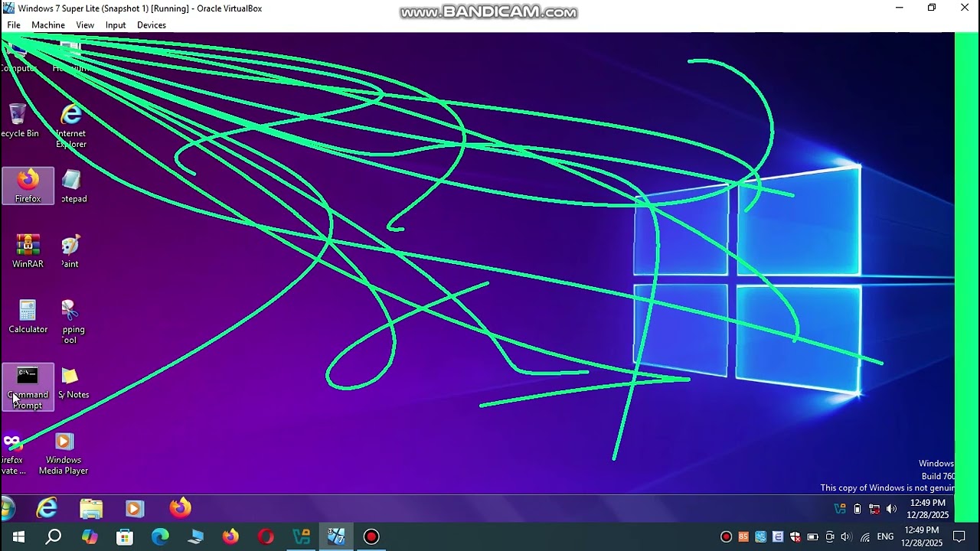Click the volume icon in the Windows 7 tray
The image size is (980, 551).
click(x=891, y=509)
